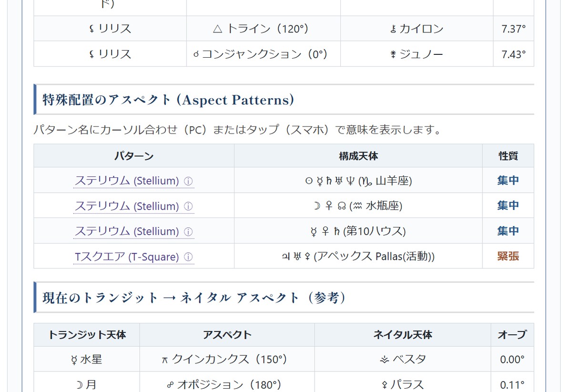Click info icon beside Aquarius Stellium pattern
The height and width of the screenshot is (392, 572).
tap(188, 206)
